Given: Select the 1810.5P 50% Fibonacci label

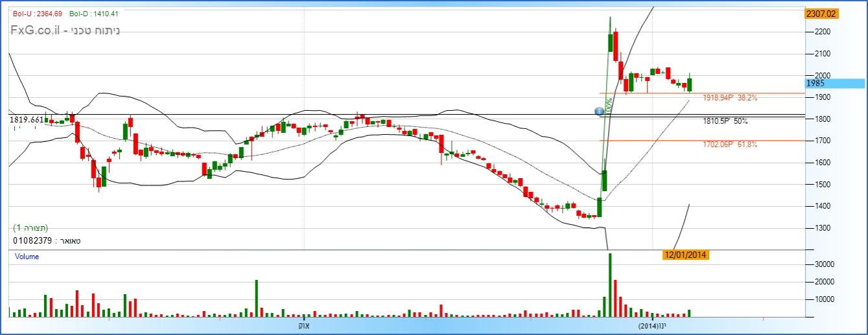Looking at the screenshot, I should tap(725, 121).
